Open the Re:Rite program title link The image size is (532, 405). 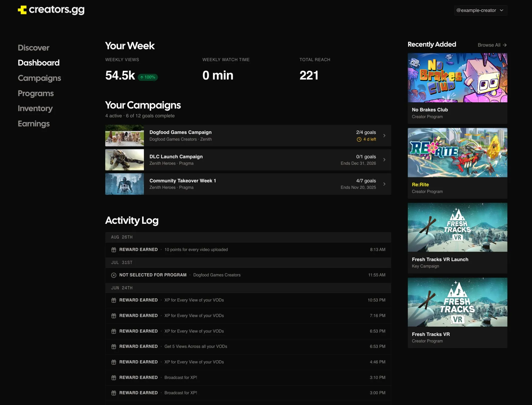pos(420,184)
